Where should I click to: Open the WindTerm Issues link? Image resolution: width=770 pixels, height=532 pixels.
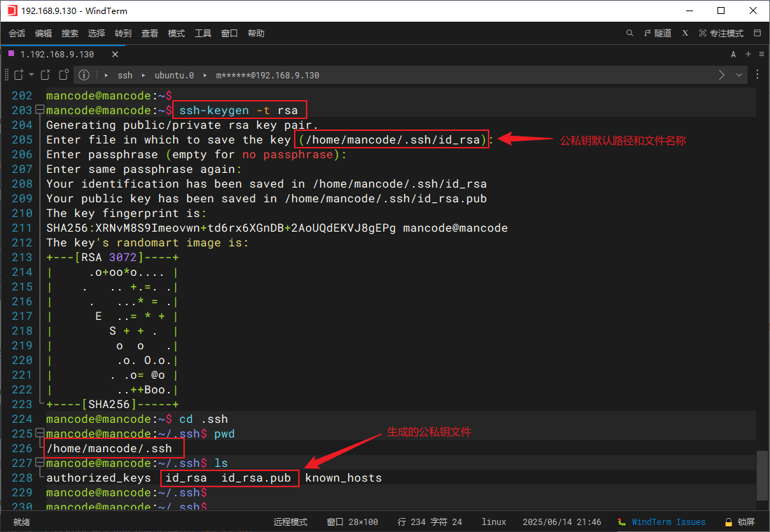tap(668, 521)
